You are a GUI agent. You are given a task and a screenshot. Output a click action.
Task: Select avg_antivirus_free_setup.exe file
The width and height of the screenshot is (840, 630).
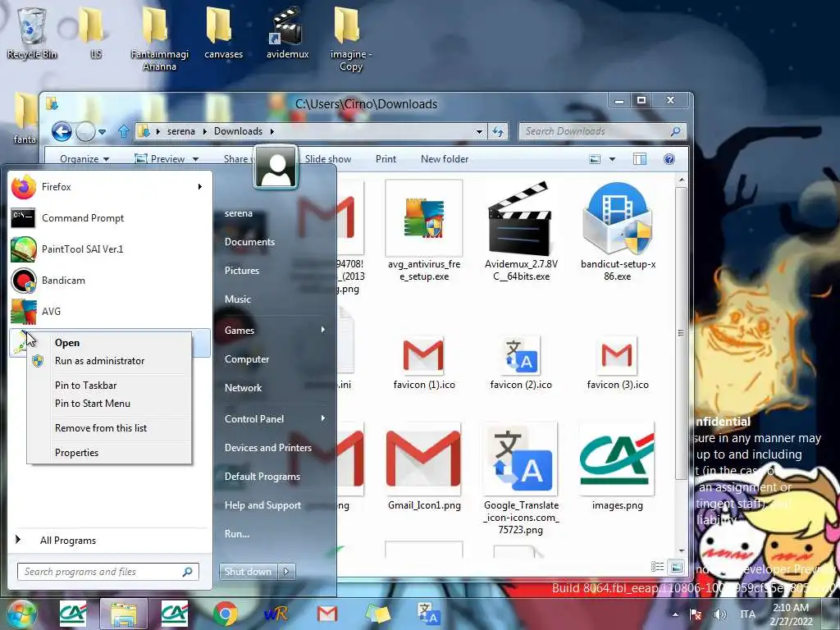coord(424,231)
